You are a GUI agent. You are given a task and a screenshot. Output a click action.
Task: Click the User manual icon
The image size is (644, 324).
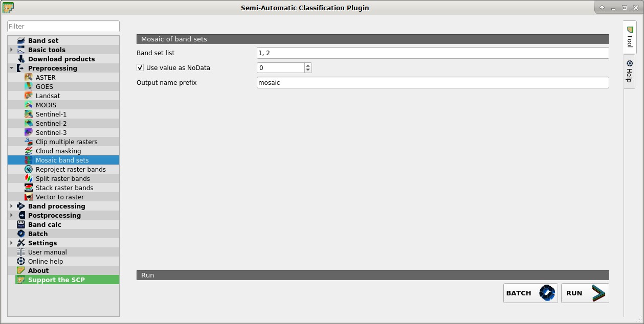tap(21, 252)
